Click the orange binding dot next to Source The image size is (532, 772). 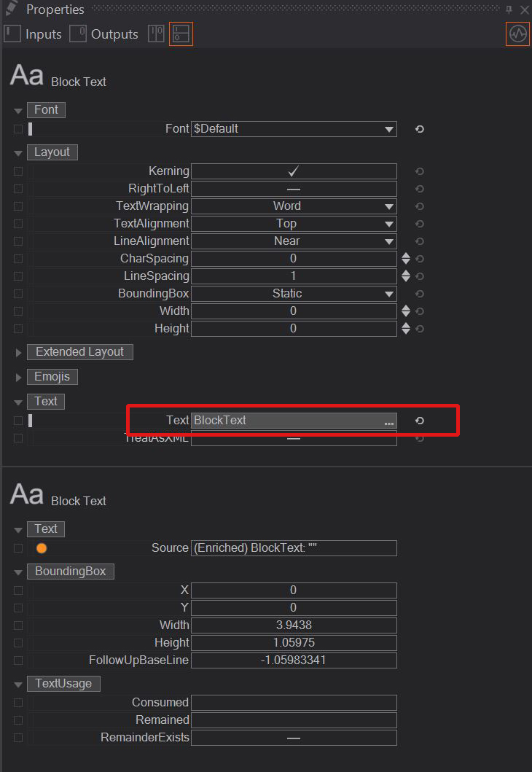click(41, 547)
